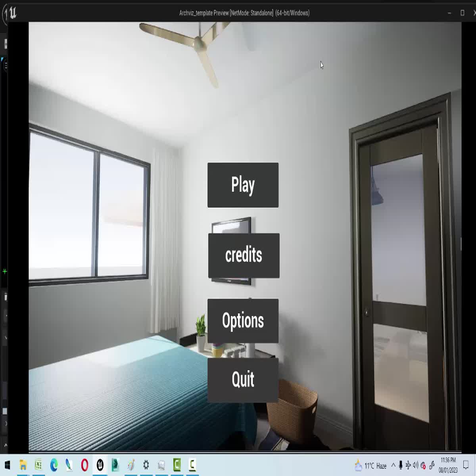This screenshot has width=476, height=476.
Task: Open Microsoft Excel from the taskbar
Action: pyautogui.click(x=38, y=464)
